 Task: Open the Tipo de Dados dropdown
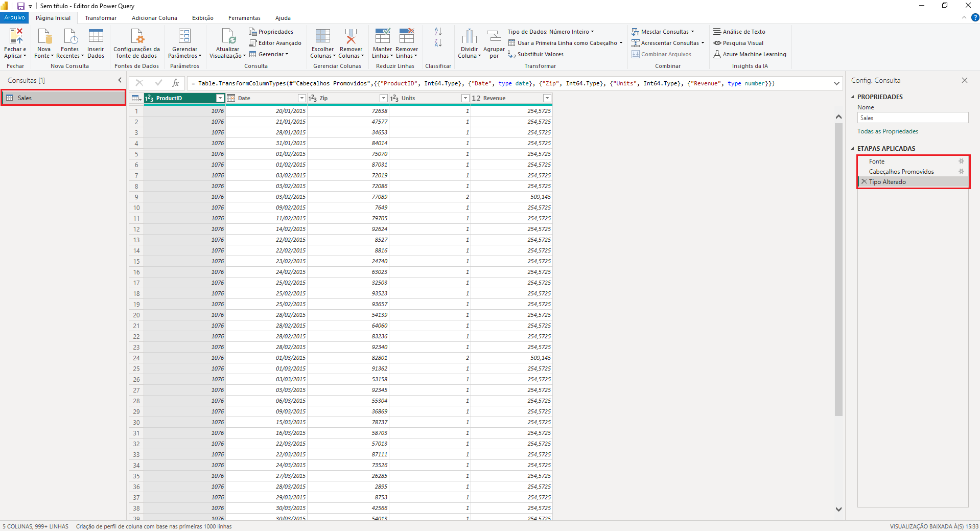[550, 32]
